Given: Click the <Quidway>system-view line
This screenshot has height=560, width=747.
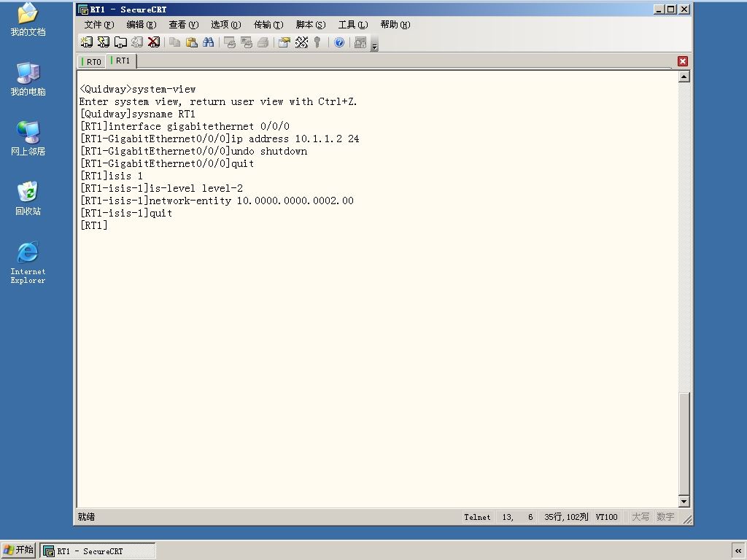Looking at the screenshot, I should (138, 89).
